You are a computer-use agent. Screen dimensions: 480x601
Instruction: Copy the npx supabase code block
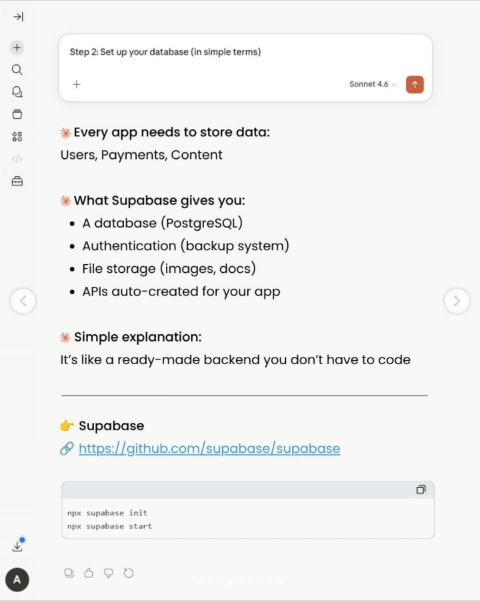coord(421,490)
